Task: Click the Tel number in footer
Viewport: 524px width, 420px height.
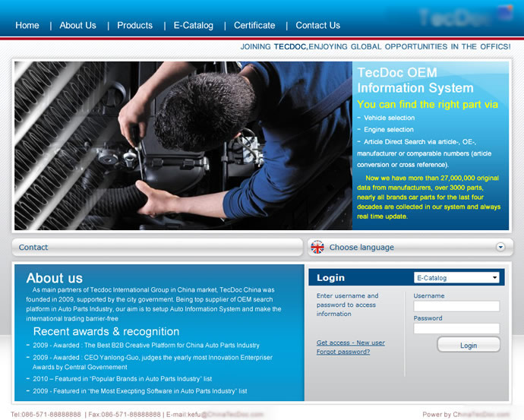Action: 46,415
